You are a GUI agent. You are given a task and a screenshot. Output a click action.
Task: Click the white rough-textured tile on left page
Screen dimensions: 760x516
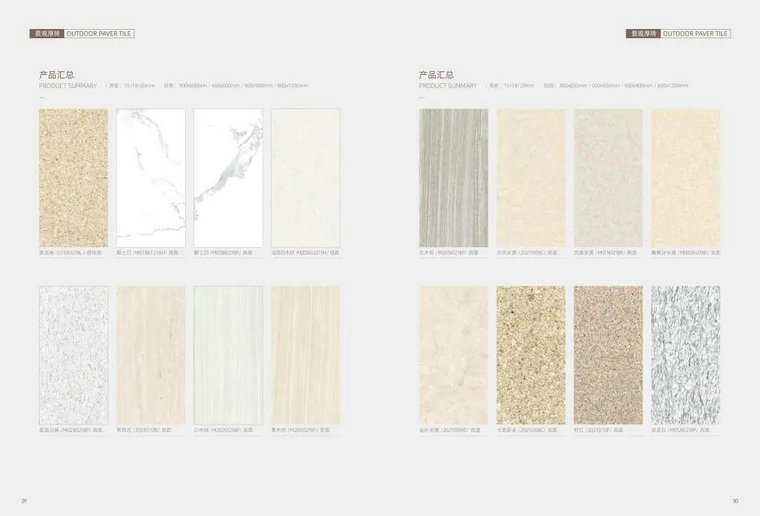click(x=73, y=355)
